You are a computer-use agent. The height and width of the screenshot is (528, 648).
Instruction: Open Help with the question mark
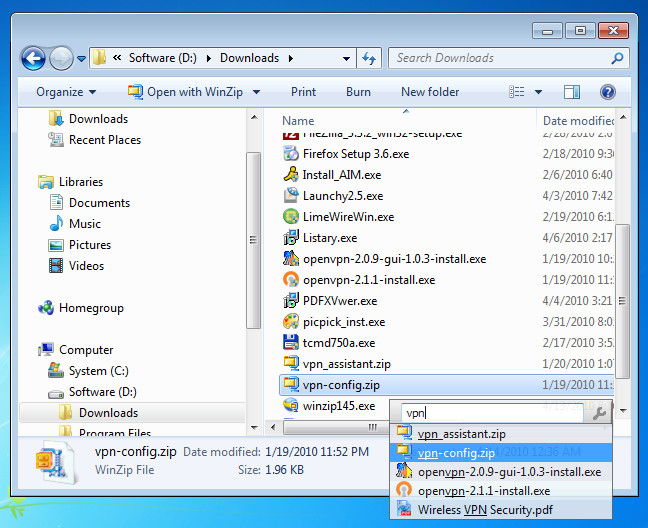point(608,92)
